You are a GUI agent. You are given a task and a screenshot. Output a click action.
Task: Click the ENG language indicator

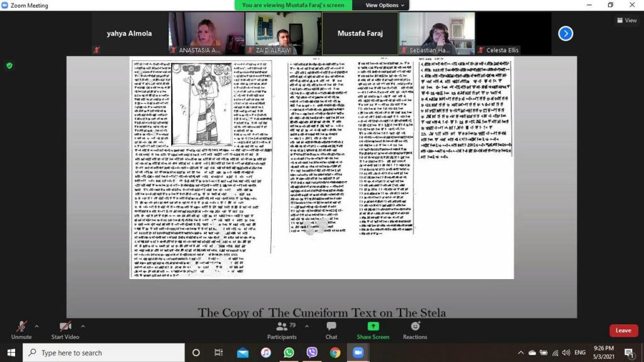(580, 353)
